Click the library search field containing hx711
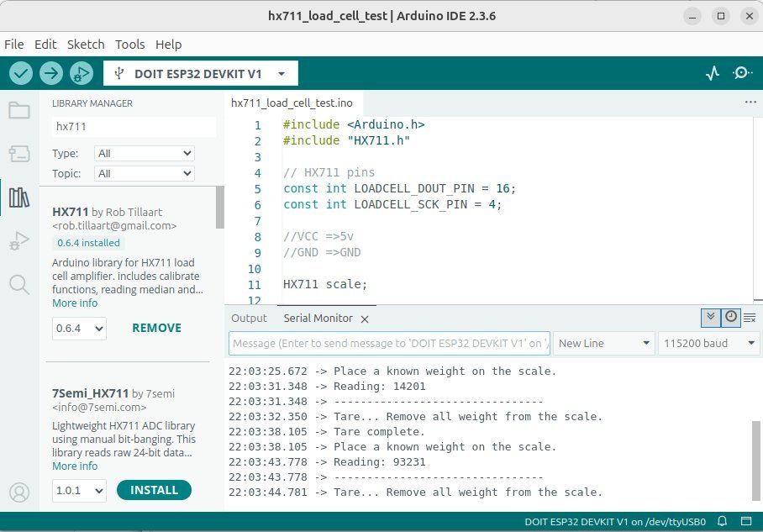 tap(134, 127)
